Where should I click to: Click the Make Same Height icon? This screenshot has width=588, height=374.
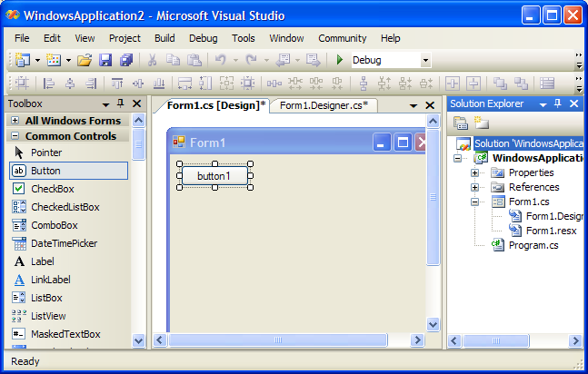pyautogui.click(x=205, y=84)
